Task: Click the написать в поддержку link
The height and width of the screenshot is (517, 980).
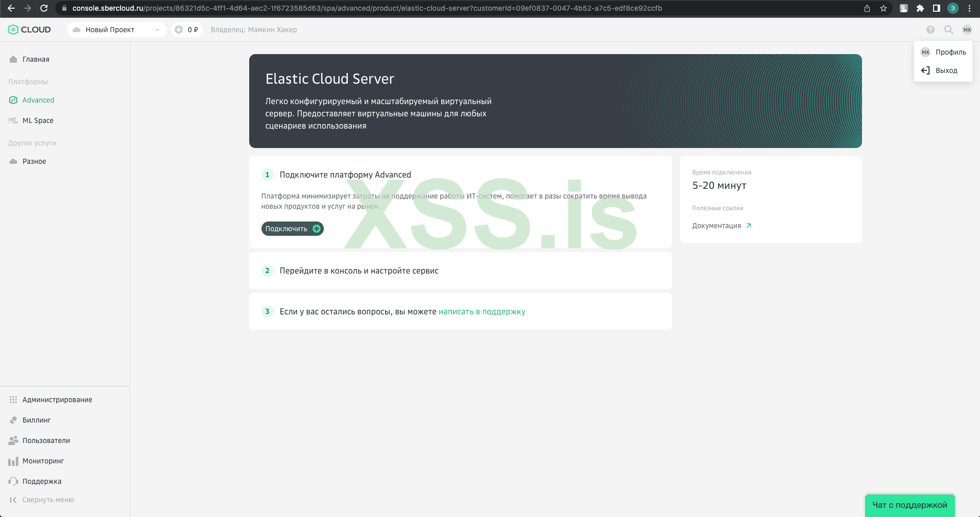Action: tap(482, 311)
